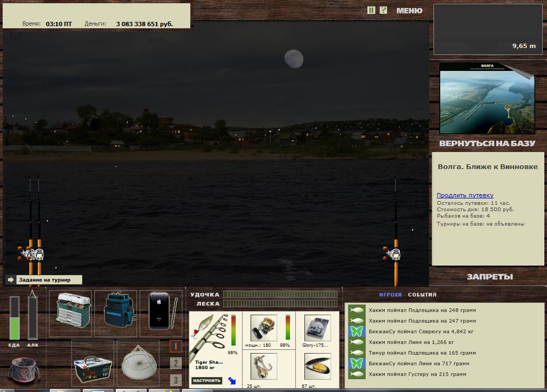Viewport: 547px width, 392px height.
Task: Click the fish icon beside Хаким Подлещика 247 грамм
Action: tap(357, 321)
